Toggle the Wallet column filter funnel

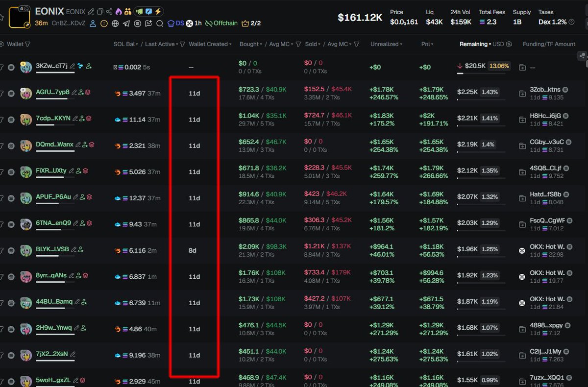[27, 44]
